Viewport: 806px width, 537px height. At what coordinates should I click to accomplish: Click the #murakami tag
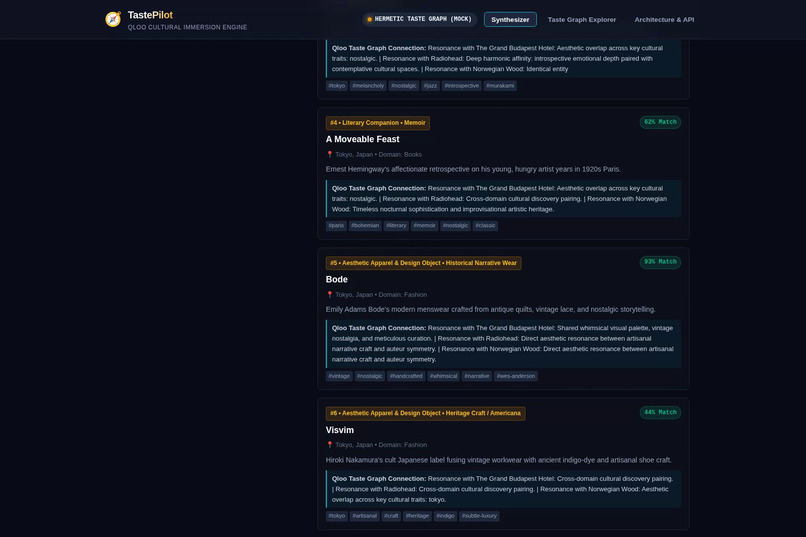click(500, 86)
